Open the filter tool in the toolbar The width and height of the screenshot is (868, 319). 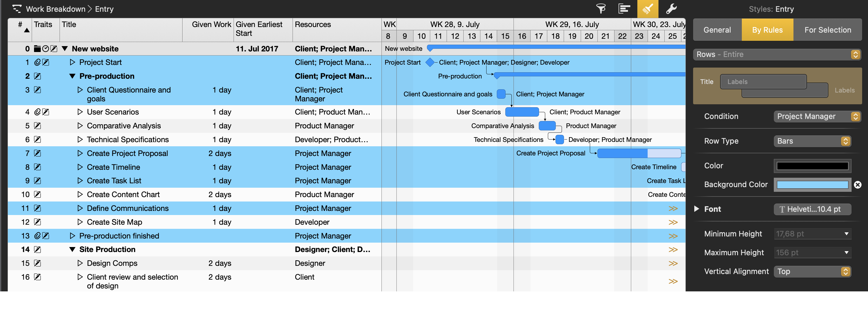(x=602, y=9)
